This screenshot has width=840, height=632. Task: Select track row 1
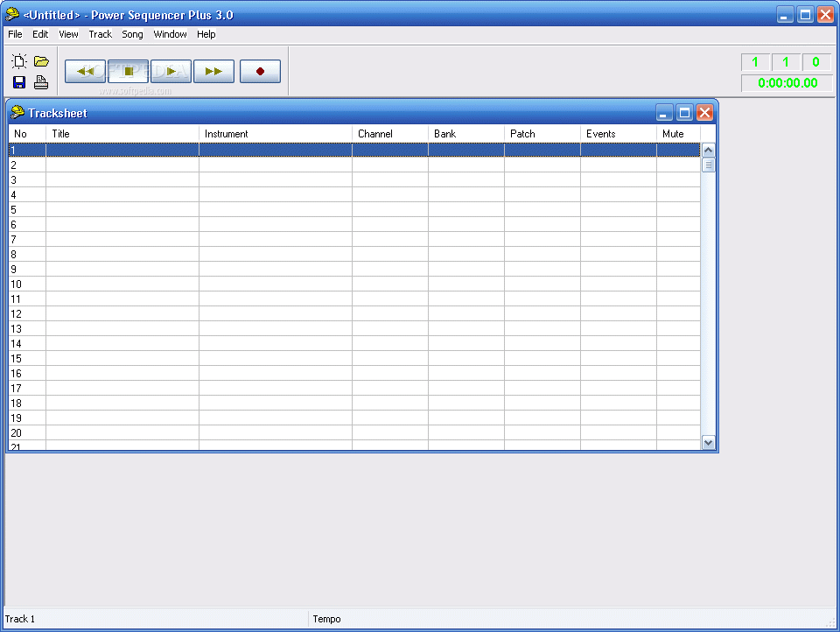(354, 150)
